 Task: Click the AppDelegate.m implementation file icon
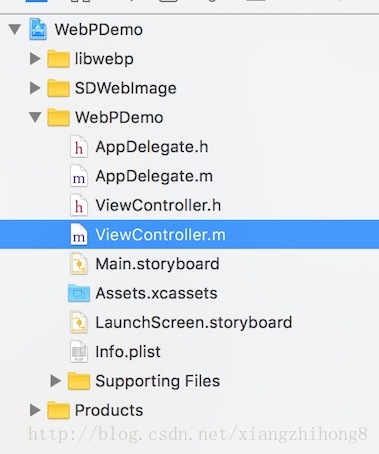click(x=79, y=176)
